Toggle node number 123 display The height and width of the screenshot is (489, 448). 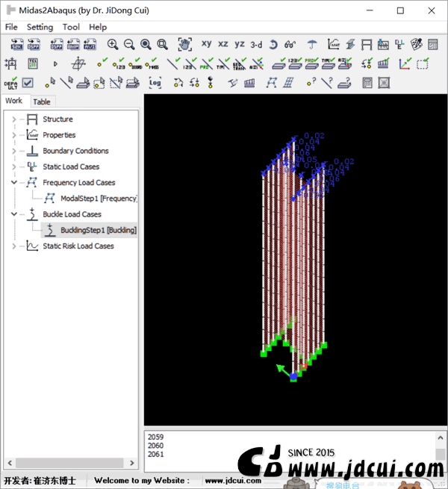[x=119, y=63]
